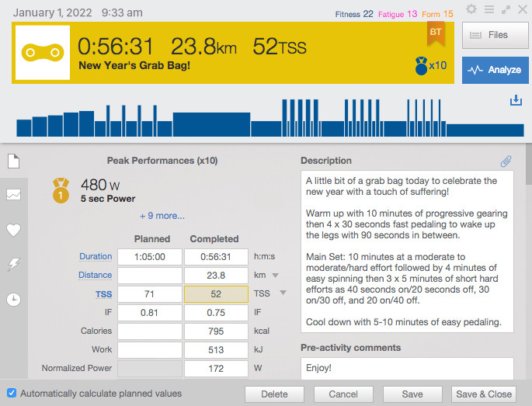Click the planned Duration input field
532x406 pixels.
point(150,257)
